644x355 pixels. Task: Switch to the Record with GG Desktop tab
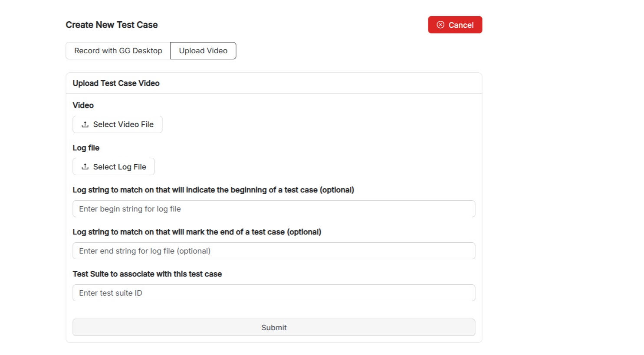[x=118, y=51]
